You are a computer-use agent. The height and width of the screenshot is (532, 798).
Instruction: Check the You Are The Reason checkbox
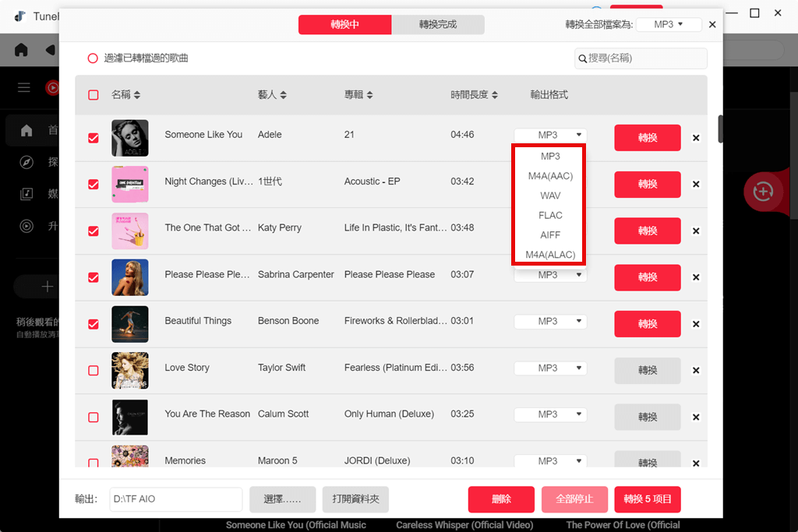point(94,417)
